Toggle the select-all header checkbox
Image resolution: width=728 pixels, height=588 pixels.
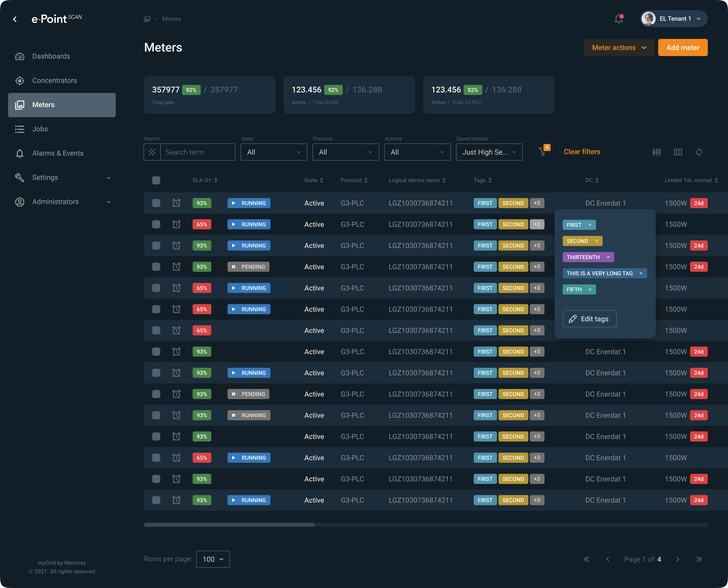point(156,180)
